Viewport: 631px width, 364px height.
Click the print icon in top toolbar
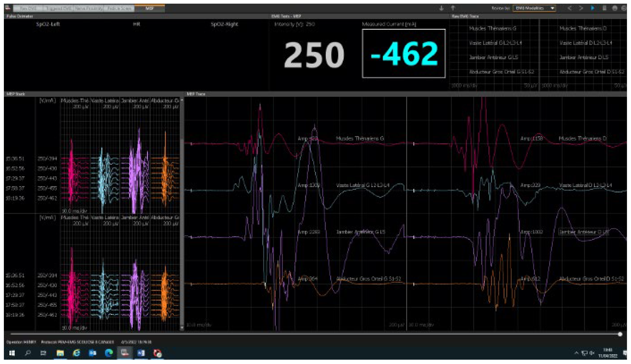pyautogui.click(x=615, y=8)
